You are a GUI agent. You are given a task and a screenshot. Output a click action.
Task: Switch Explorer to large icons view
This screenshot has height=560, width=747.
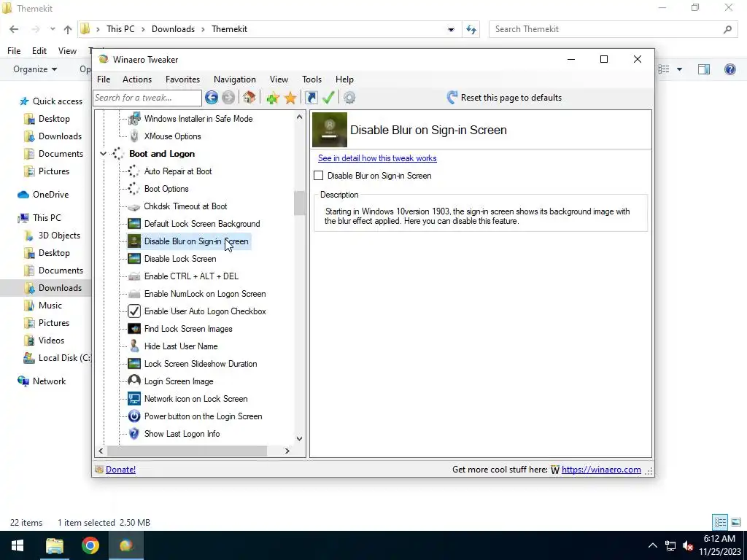[736, 522]
